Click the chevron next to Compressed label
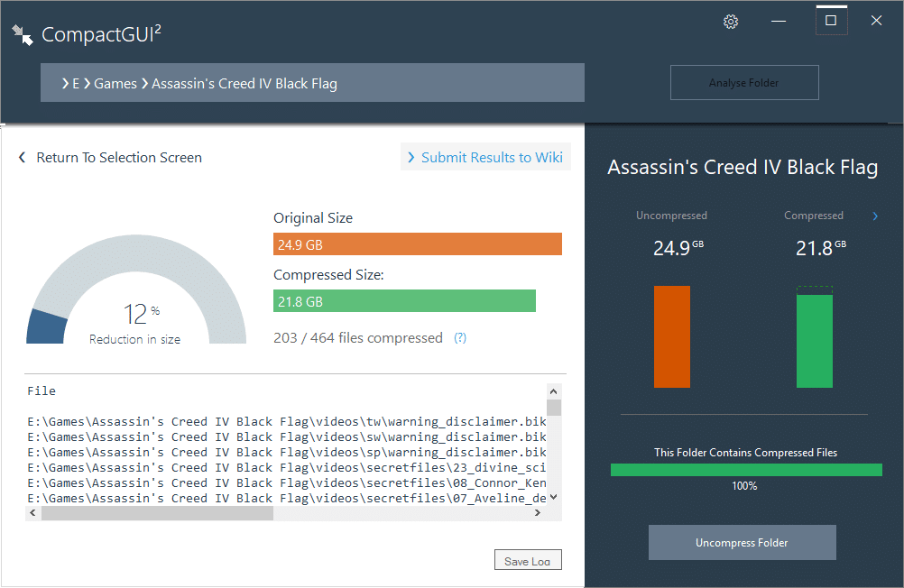The height and width of the screenshot is (588, 904). coord(874,216)
